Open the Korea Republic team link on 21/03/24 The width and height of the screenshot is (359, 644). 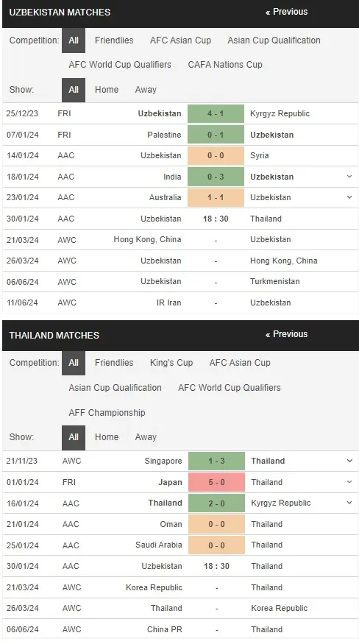point(154,588)
